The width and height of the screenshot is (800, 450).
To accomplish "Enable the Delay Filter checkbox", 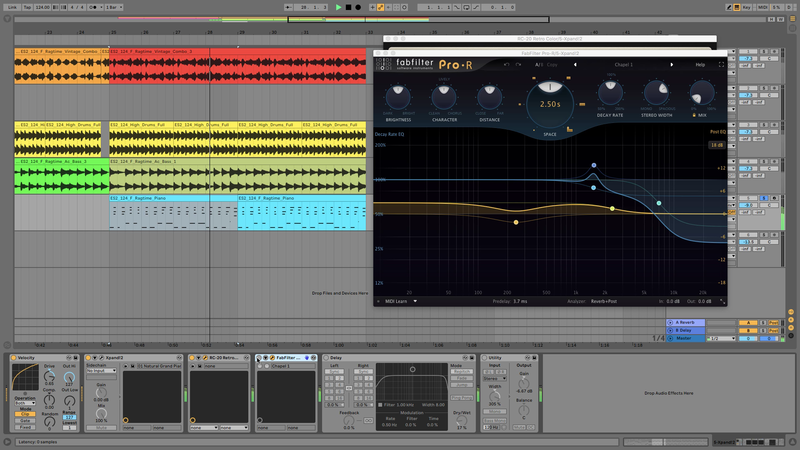I will click(x=380, y=405).
